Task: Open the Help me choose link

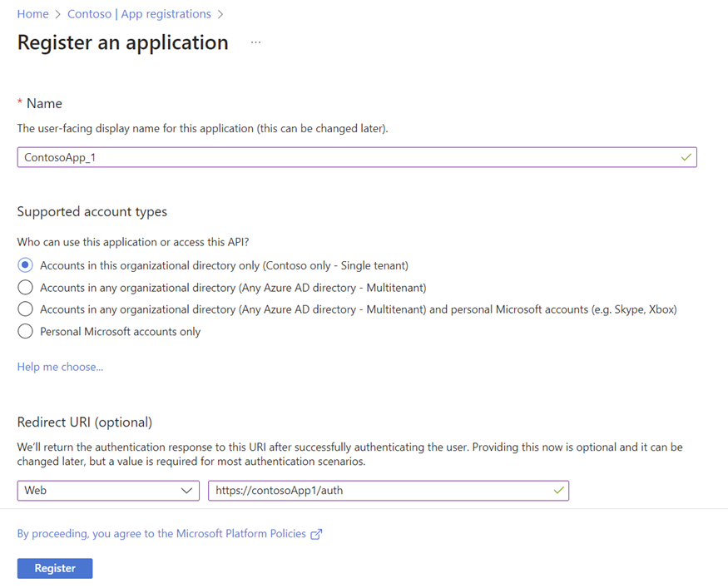Action: click(x=60, y=367)
